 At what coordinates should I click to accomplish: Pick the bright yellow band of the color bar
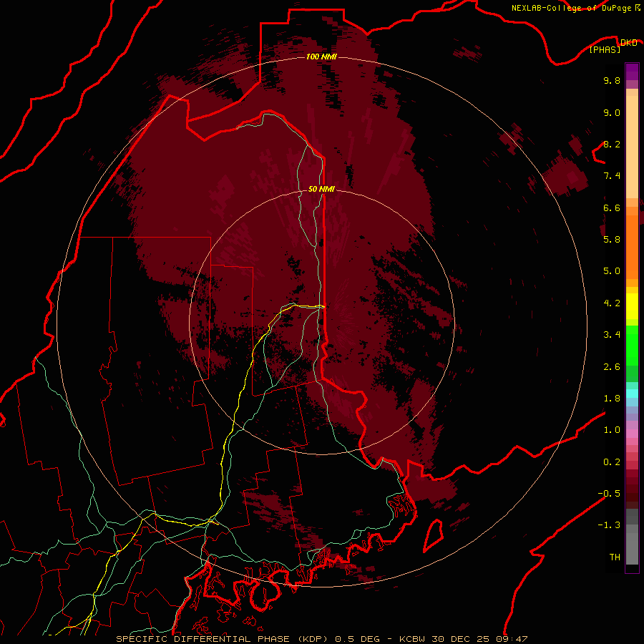coord(632,306)
